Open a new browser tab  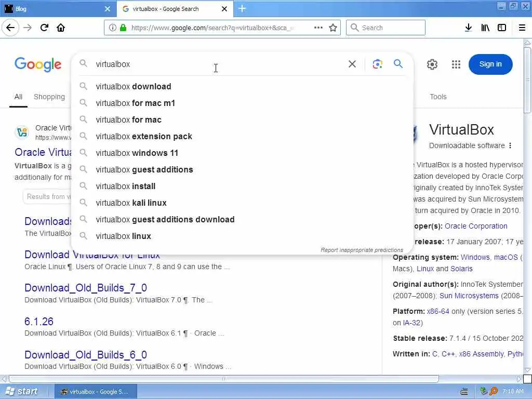(242, 8)
